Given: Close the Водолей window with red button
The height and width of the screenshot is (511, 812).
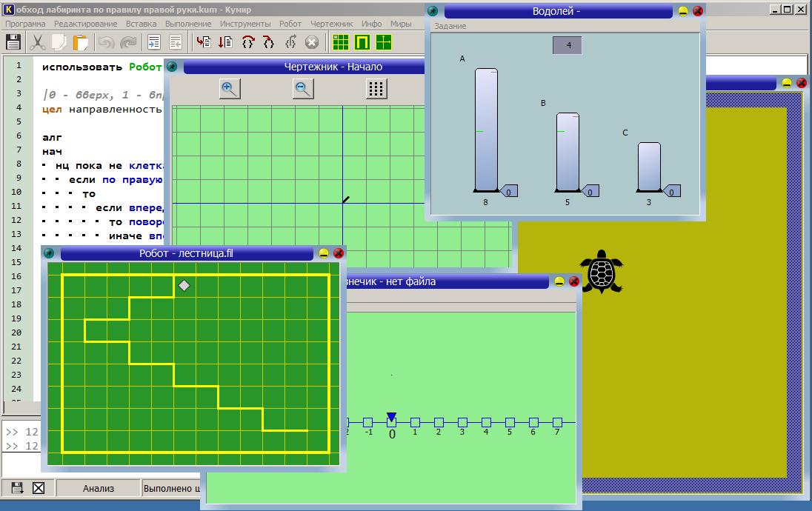Looking at the screenshot, I should click(698, 11).
